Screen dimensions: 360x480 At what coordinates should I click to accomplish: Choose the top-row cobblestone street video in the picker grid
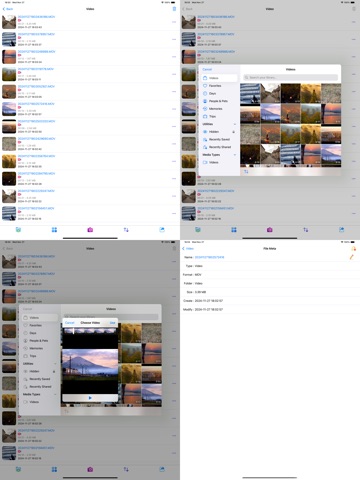[270, 93]
